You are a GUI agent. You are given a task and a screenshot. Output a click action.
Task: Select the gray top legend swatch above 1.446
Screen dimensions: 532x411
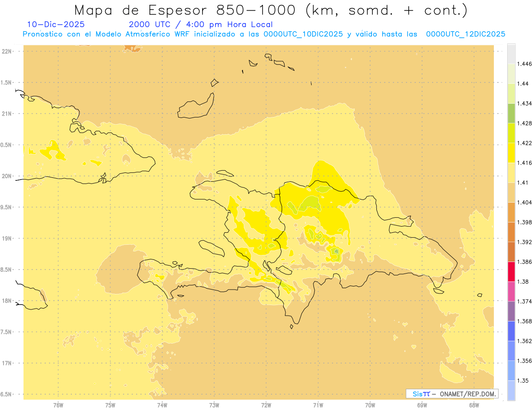[511, 54]
